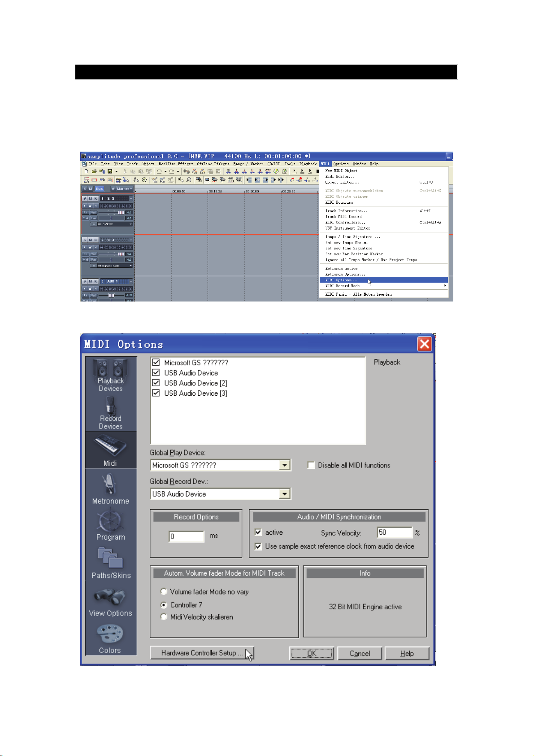Screen dimensions: 534x756
Task: Click the Redo arrow icon in toolbar
Action: [171, 171]
